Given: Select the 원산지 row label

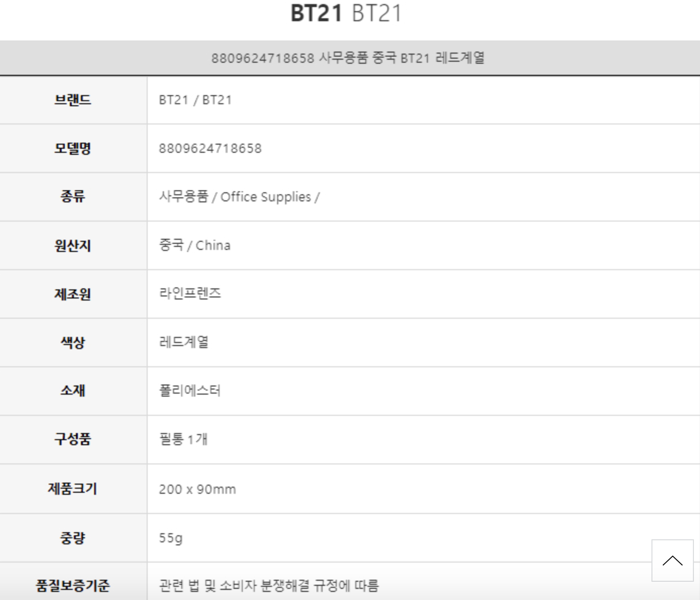Looking at the screenshot, I should click(73, 245).
